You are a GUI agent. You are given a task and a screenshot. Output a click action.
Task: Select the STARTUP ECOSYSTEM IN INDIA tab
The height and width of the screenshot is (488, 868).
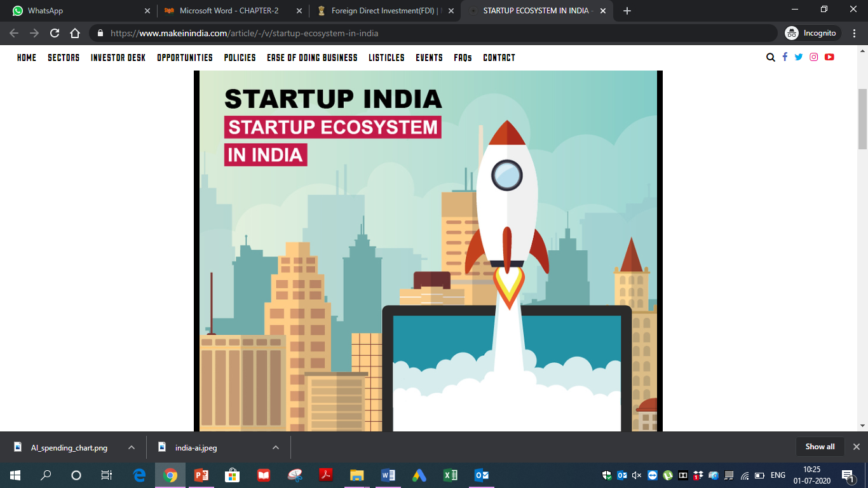537,11
